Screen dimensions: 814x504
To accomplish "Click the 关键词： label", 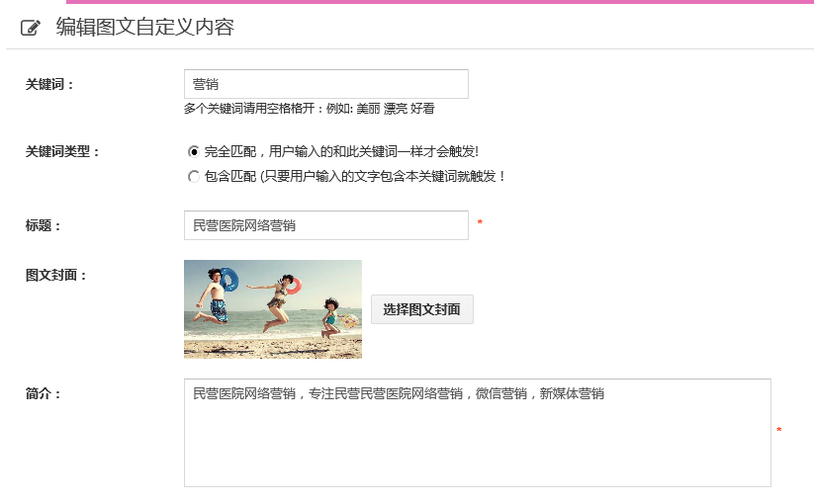I will click(49, 85).
